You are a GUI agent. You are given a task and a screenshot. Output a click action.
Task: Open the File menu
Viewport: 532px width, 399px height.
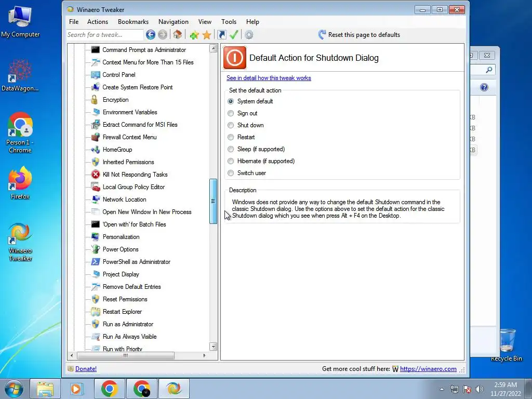[74, 22]
